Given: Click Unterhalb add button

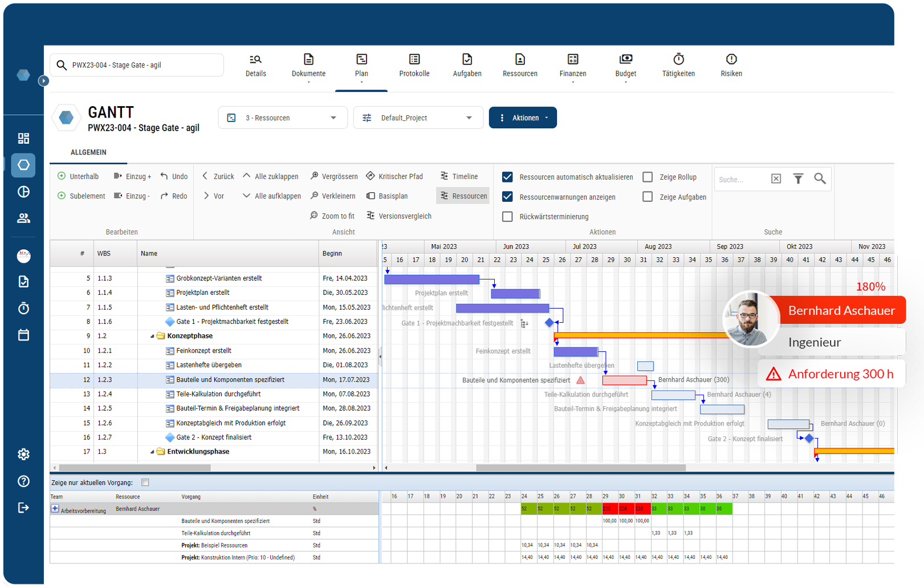Looking at the screenshot, I should coord(78,177).
